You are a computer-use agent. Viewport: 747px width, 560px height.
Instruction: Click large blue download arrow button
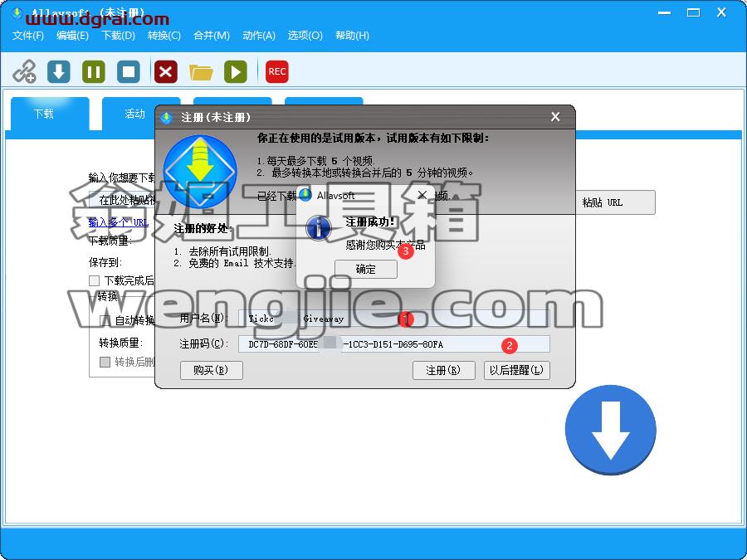point(610,430)
